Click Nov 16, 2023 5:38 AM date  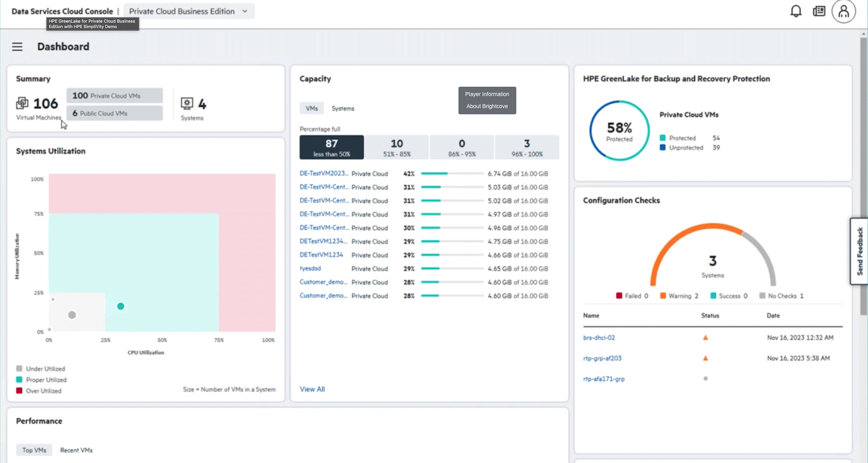[x=799, y=358]
